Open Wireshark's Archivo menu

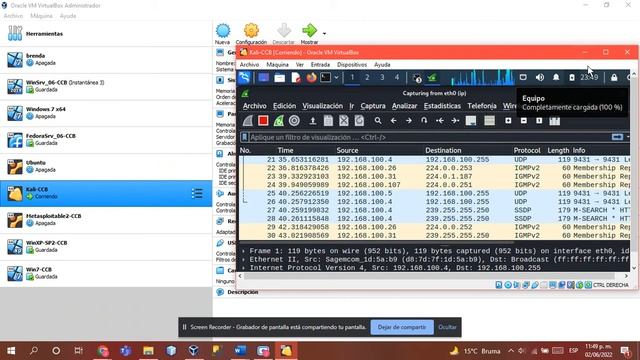click(x=255, y=106)
